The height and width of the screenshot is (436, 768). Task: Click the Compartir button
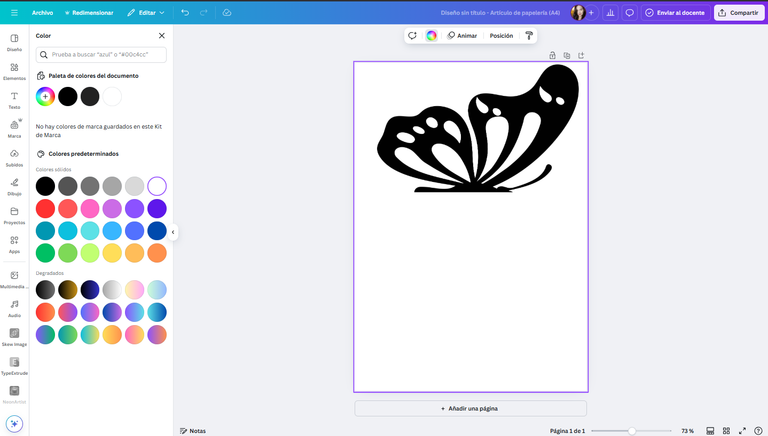pyautogui.click(x=739, y=13)
